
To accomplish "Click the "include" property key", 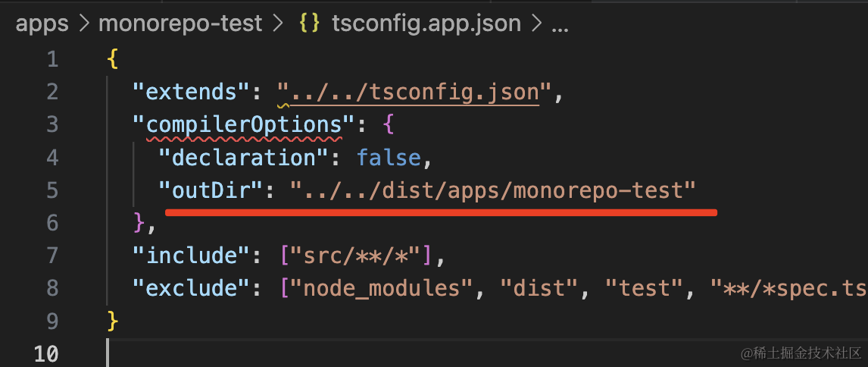I will pyautogui.click(x=187, y=256).
